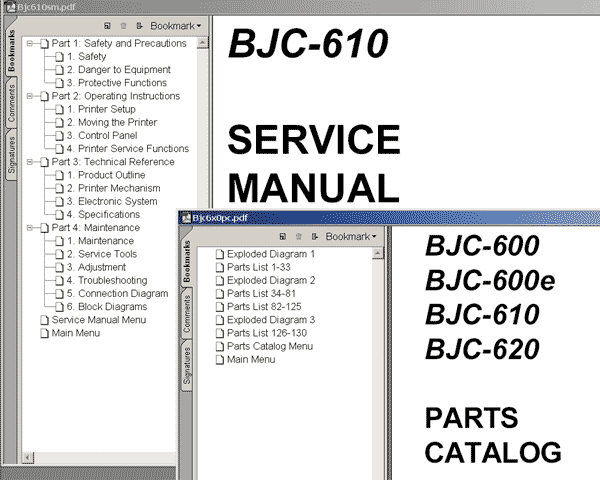Open 'Parts Catalog Menu' bookmark
Screen dimensions: 600x480
[x=270, y=346]
